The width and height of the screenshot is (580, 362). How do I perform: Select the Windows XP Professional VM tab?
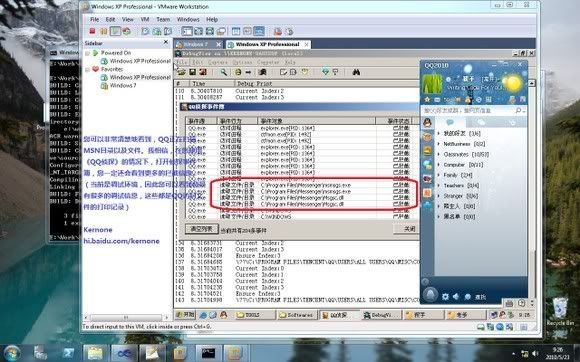click(267, 44)
